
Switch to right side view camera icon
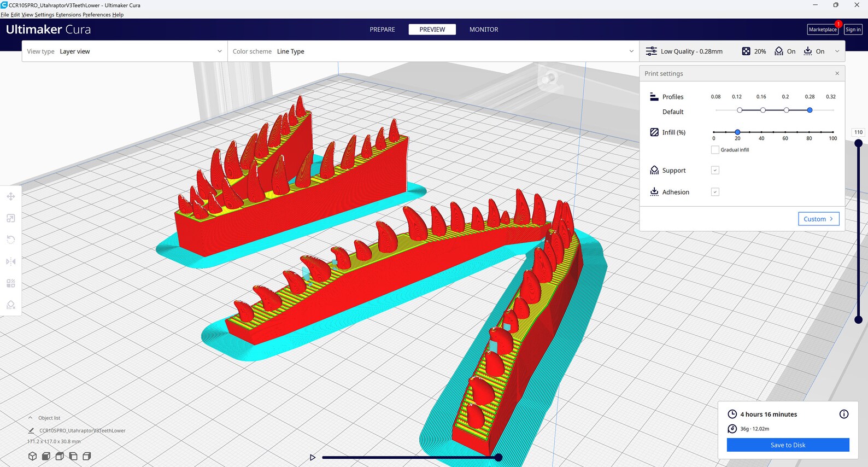87,456
